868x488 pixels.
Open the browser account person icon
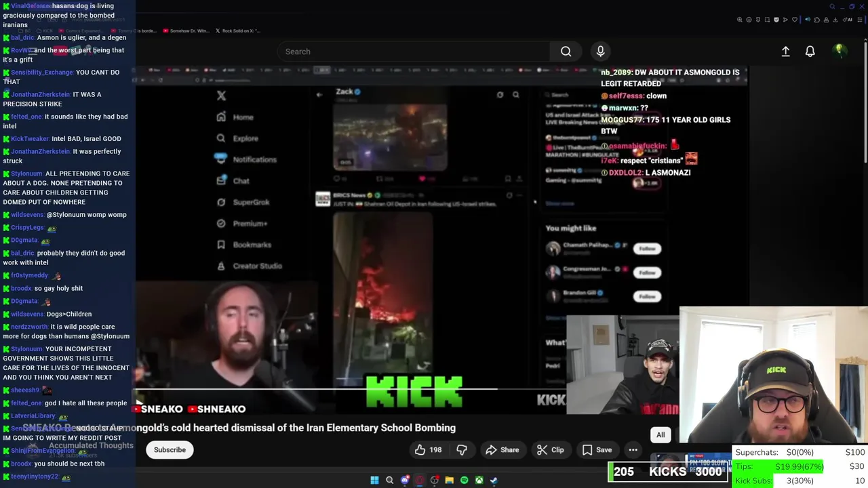pos(826,20)
